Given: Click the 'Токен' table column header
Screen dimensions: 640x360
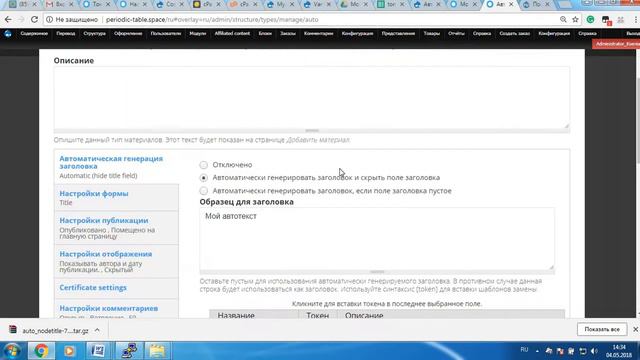Looking at the screenshot, I should point(318,315).
